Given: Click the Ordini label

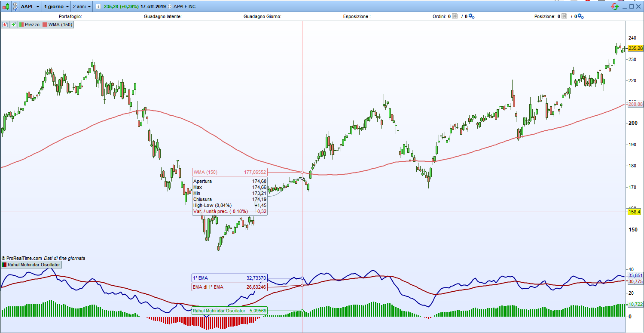Looking at the screenshot, I should [x=440, y=16].
